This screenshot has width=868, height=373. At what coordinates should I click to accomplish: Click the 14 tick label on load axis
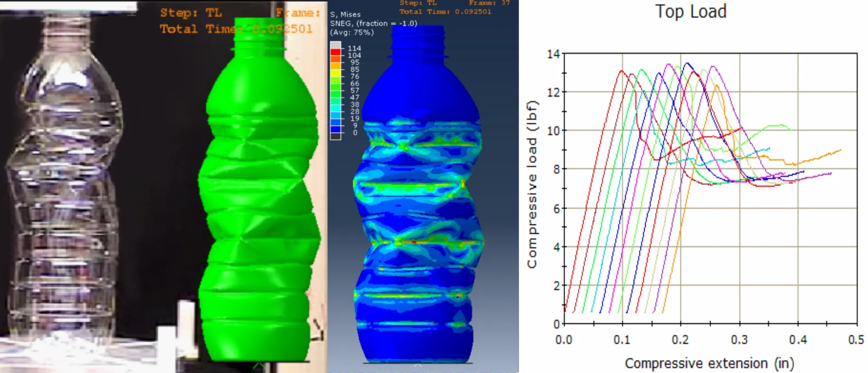pyautogui.click(x=553, y=54)
